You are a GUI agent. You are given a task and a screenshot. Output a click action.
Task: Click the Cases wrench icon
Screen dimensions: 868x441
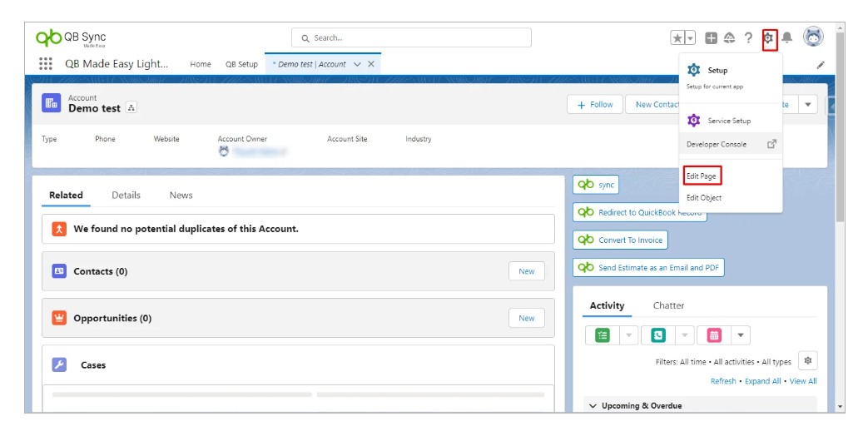(x=59, y=364)
